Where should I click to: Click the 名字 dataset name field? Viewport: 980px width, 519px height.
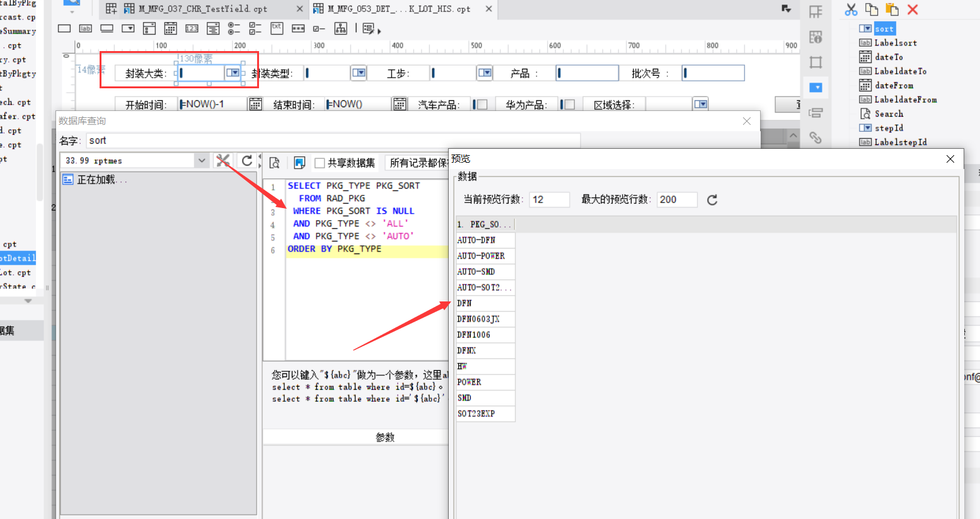333,141
